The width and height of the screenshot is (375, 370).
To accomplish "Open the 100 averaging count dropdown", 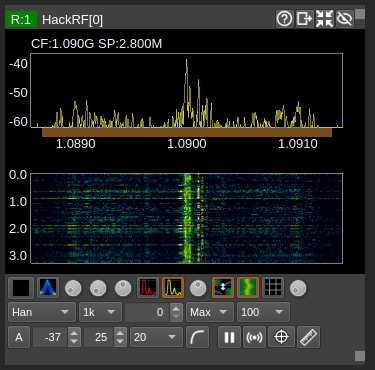I will 263,312.
